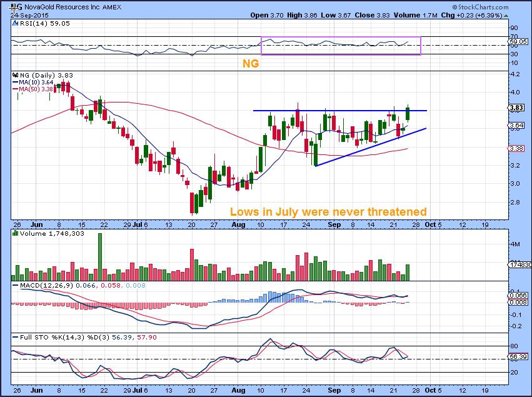Click the 174830 volume tag on right axis
Screen dimensions: 532x397
click(x=519, y=264)
